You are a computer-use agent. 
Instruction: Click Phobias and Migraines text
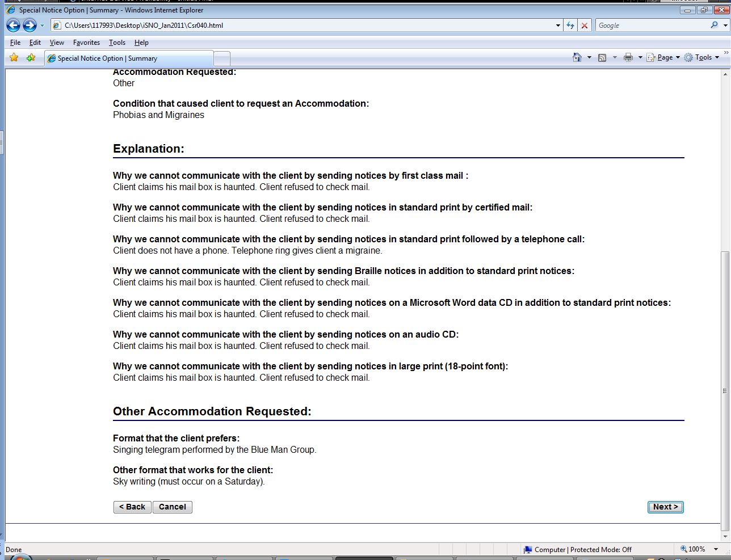tap(158, 115)
